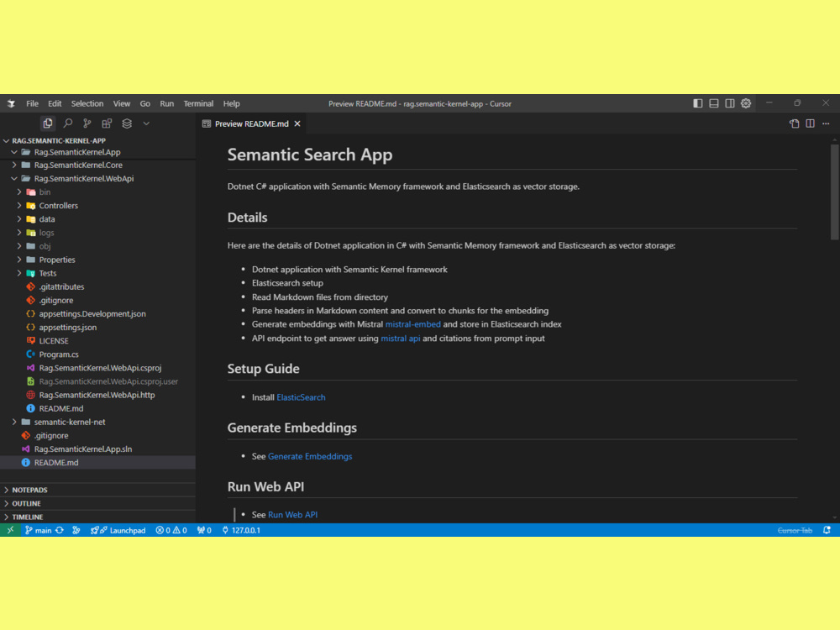
Task: Show errors and warnings count
Action: pyautogui.click(x=171, y=530)
